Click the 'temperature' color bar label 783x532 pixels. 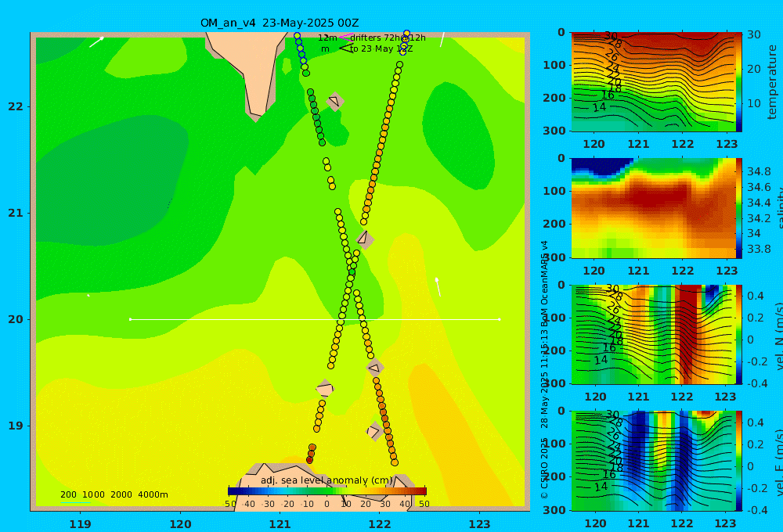pos(772,82)
